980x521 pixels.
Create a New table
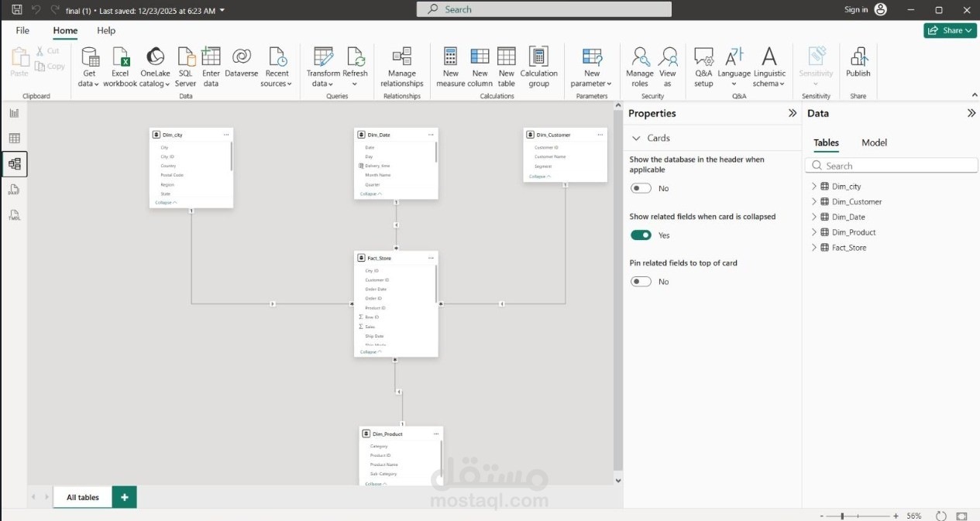pyautogui.click(x=506, y=67)
